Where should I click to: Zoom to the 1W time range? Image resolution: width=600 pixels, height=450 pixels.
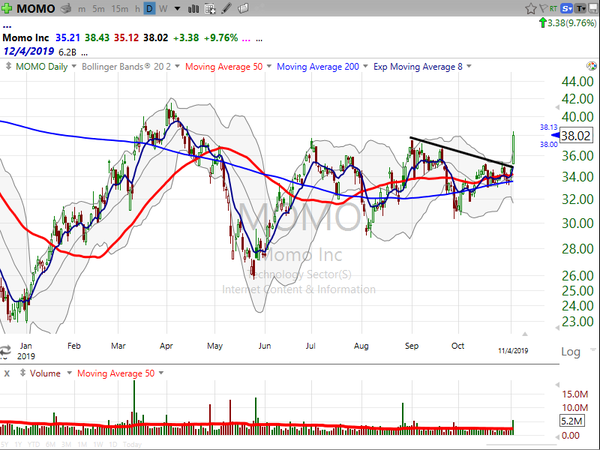tap(98, 444)
